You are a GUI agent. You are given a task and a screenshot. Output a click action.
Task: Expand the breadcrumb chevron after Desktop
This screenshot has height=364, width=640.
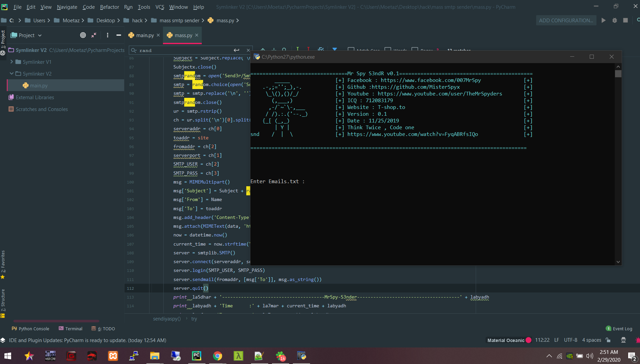[x=118, y=20]
